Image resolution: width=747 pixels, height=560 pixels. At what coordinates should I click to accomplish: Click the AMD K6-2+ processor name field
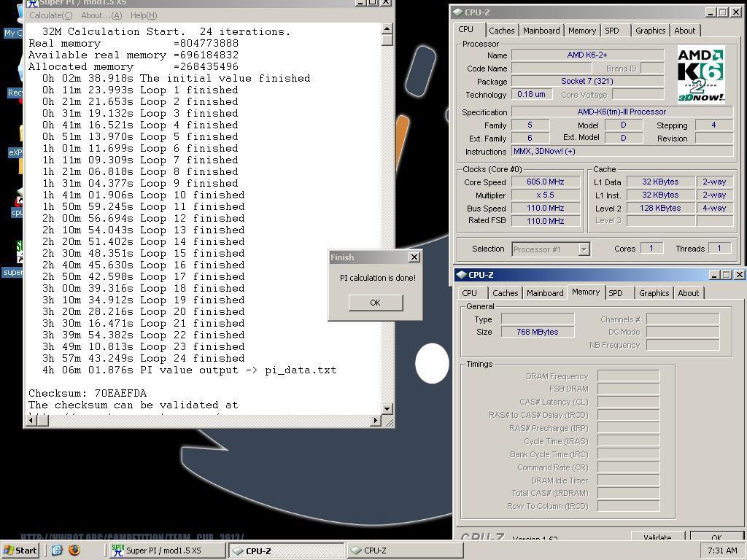tap(587, 55)
